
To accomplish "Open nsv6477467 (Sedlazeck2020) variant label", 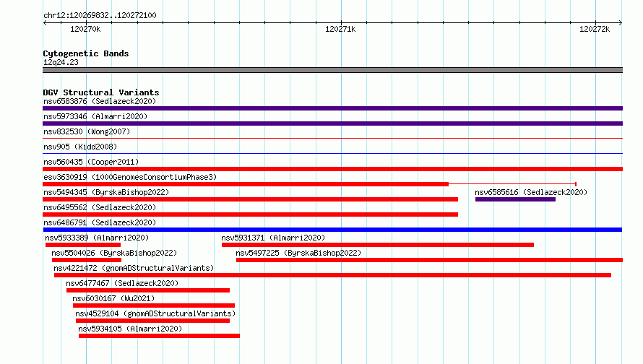I will (122, 283).
